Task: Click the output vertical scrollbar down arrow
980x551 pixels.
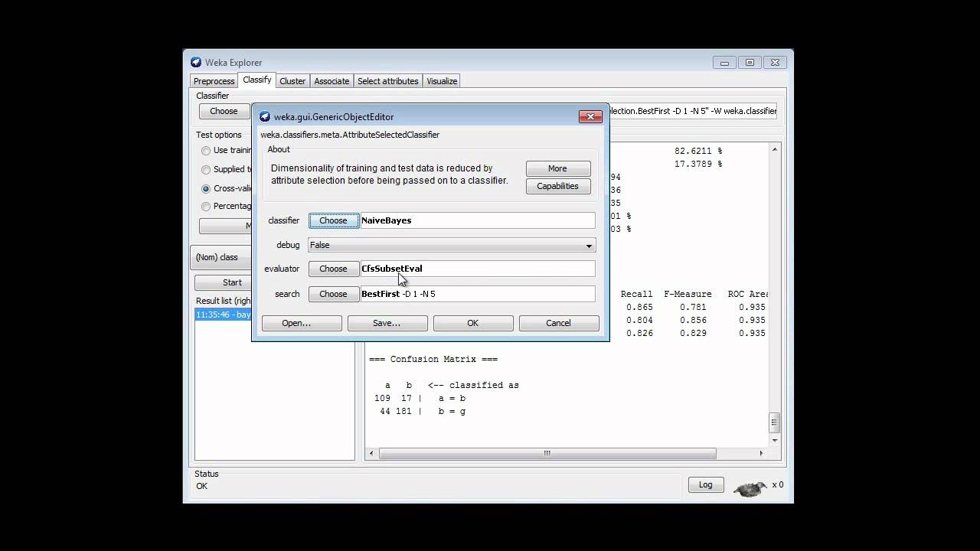Action: click(775, 440)
